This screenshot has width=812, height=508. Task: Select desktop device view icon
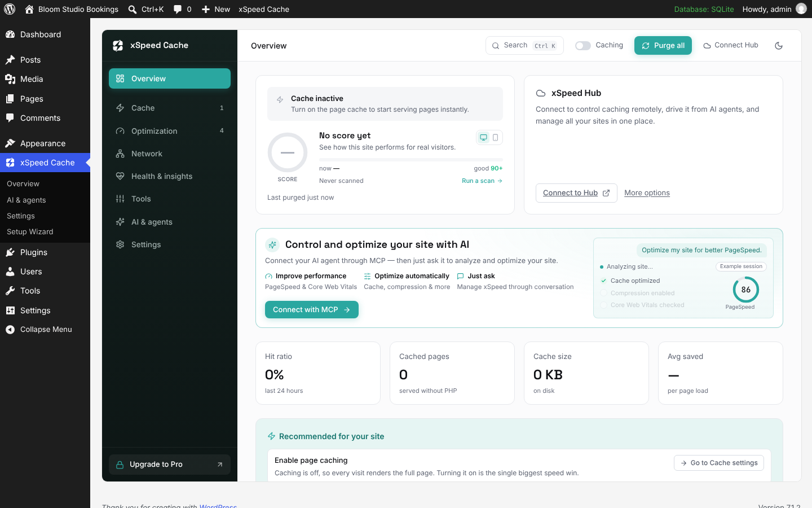[x=483, y=137]
